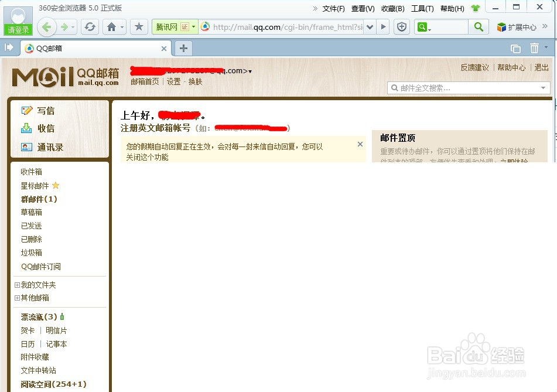The width and height of the screenshot is (557, 392).
Task: Open the 记事本 notepad link
Action: pos(56,344)
